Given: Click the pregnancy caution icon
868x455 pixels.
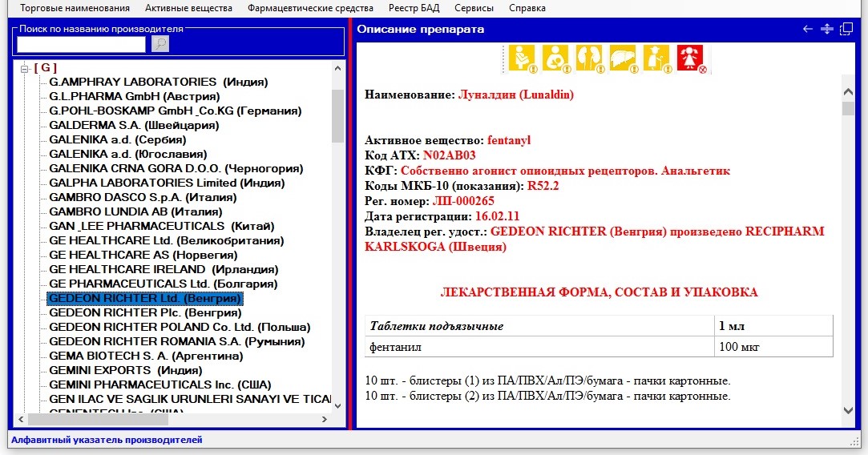Looking at the screenshot, I should click(522, 58).
